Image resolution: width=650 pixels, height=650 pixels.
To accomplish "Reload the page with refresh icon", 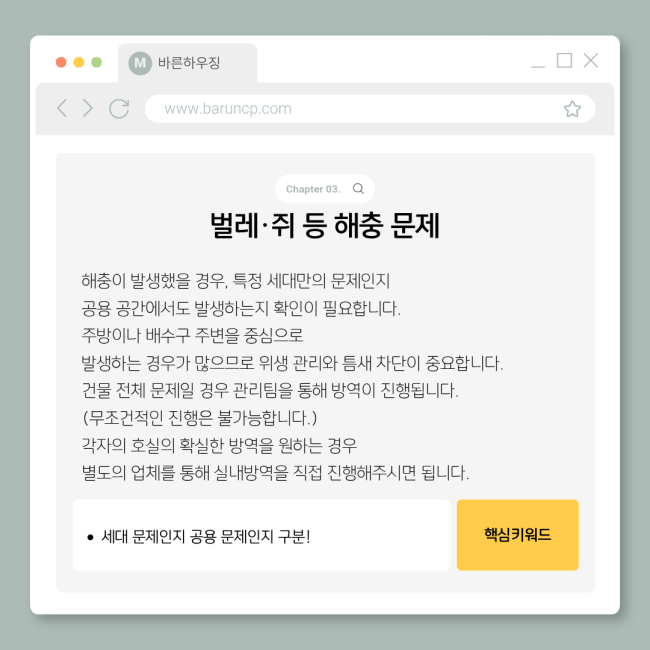I will coord(119,109).
